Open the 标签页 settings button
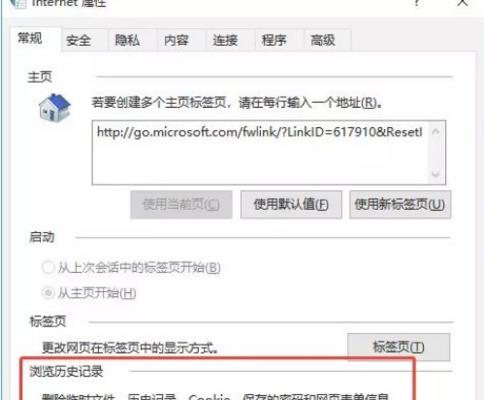 pyautogui.click(x=399, y=347)
